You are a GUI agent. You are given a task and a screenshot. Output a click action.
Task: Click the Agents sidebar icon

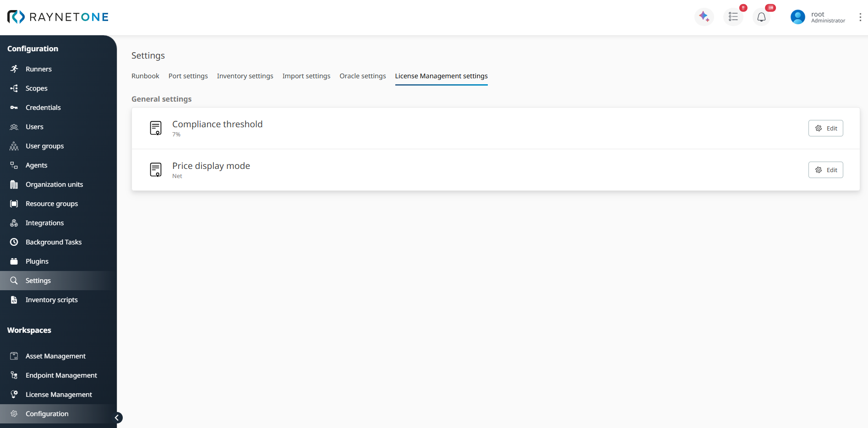(x=14, y=165)
